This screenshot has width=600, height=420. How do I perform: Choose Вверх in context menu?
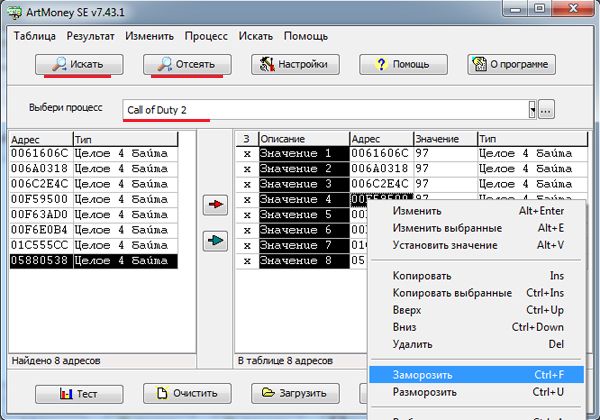point(476,310)
